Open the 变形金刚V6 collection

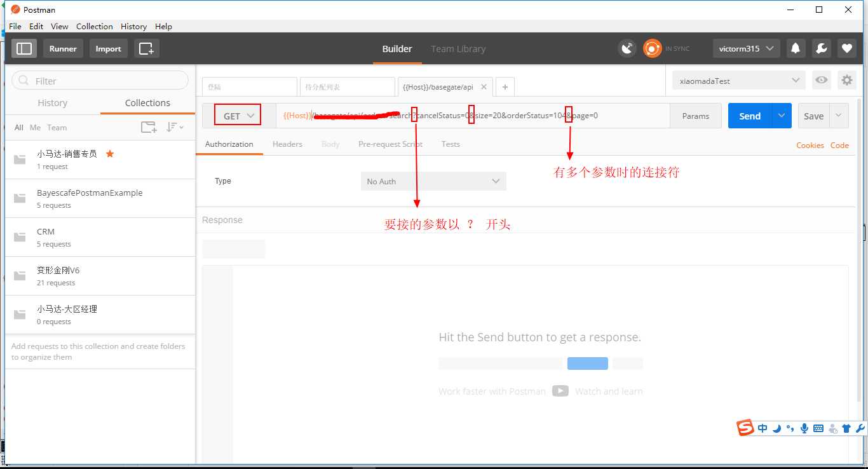pos(100,276)
